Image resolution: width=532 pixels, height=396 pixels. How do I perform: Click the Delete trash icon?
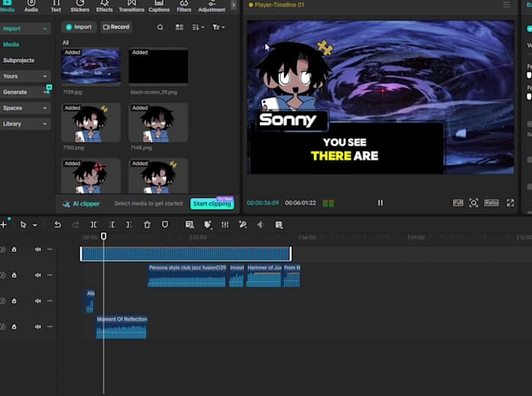coord(147,225)
